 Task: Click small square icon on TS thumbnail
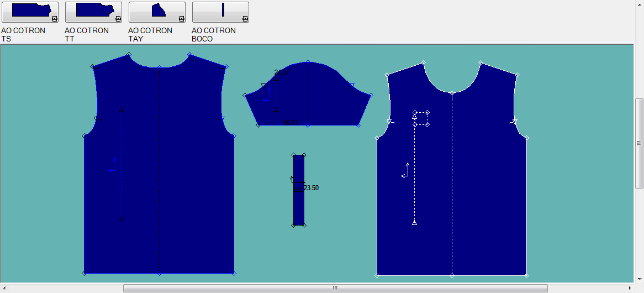54,18
